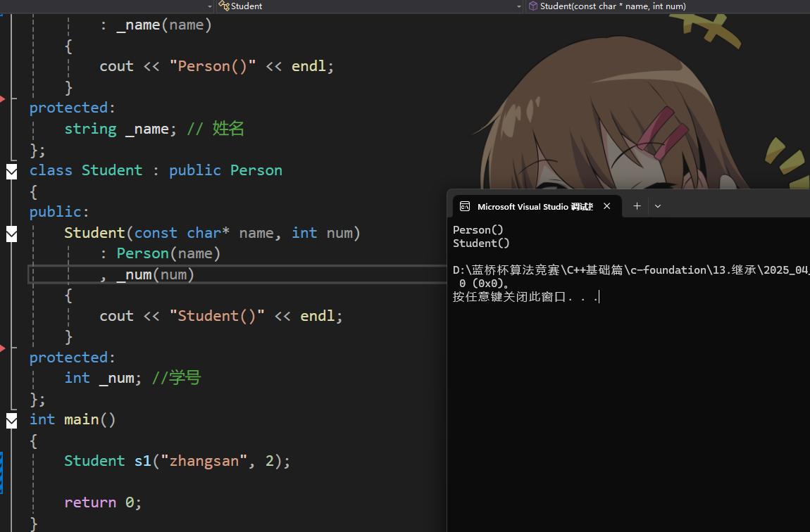The image size is (810, 532).
Task: Click ": Person(name)" base initializer
Action: (160, 253)
